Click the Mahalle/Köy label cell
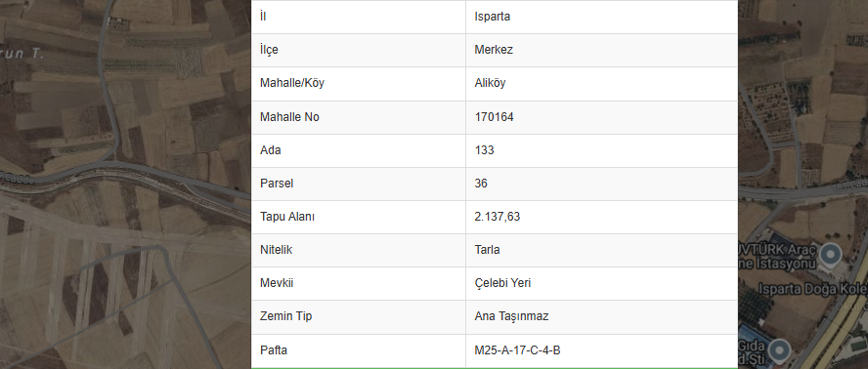The height and width of the screenshot is (369, 868). pos(359,84)
